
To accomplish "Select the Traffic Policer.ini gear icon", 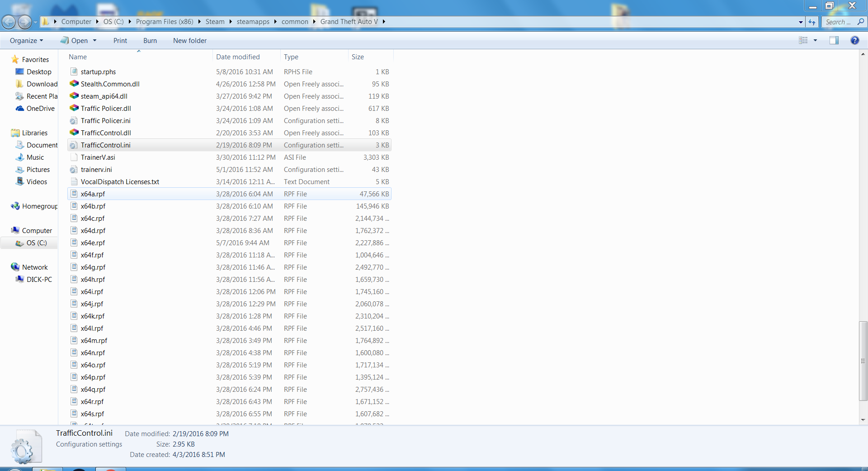I will pos(74,121).
